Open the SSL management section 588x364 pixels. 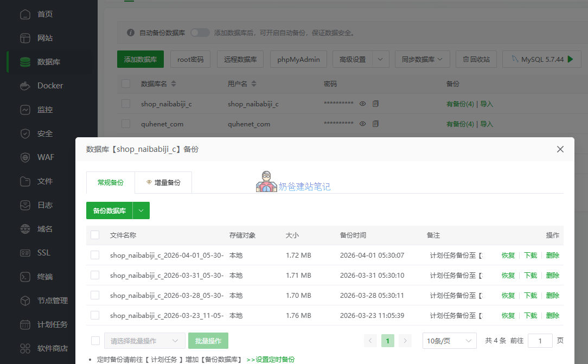coord(43,252)
